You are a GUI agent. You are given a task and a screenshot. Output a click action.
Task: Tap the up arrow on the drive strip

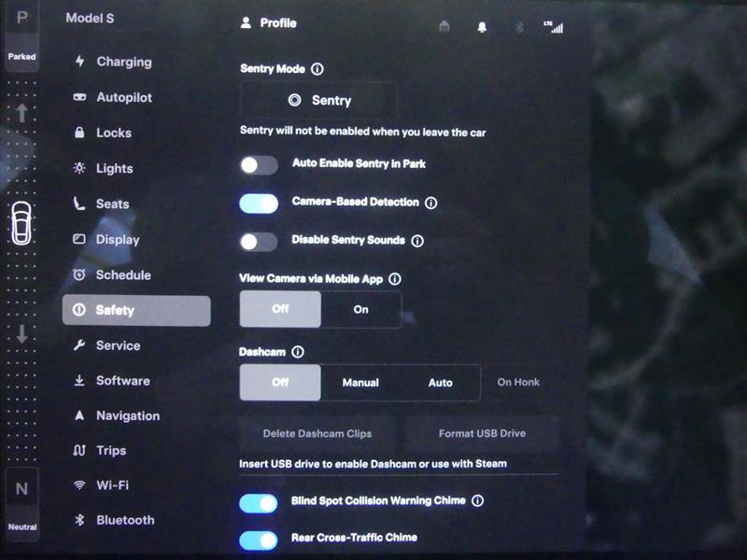click(x=21, y=113)
